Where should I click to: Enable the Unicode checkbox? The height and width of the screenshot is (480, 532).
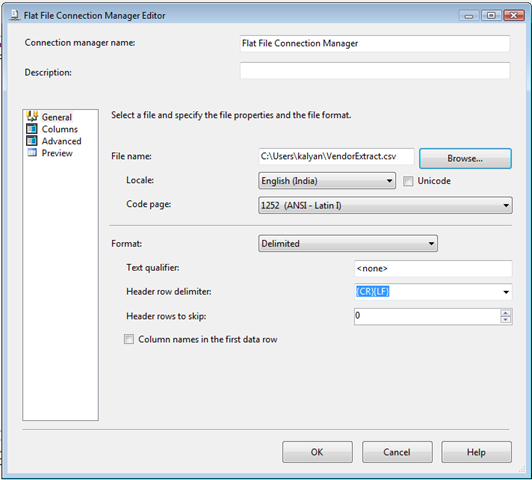[x=408, y=181]
